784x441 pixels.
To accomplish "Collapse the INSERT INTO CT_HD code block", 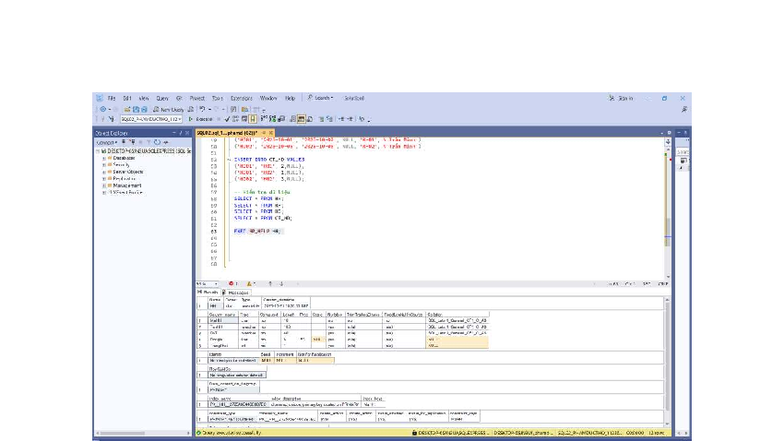I will pos(229,160).
